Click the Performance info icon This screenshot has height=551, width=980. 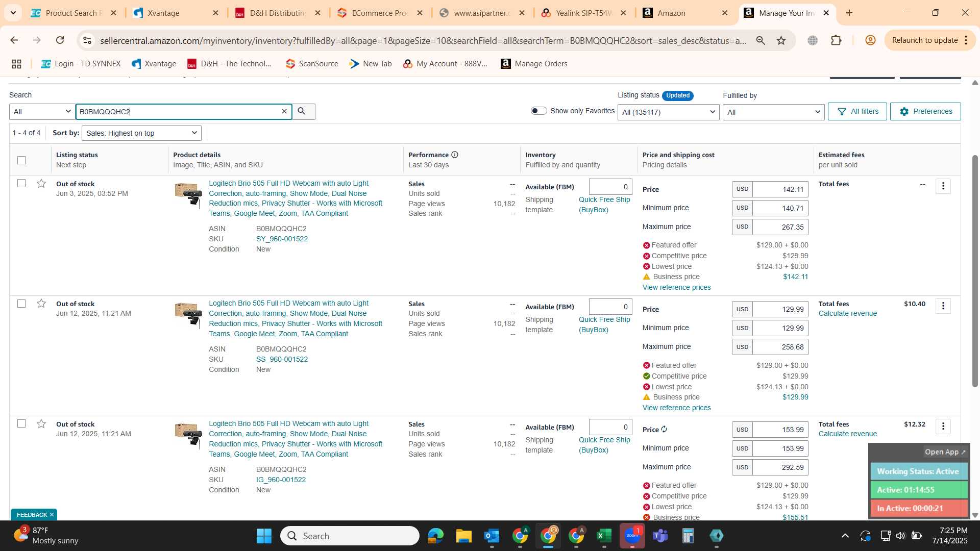(454, 155)
